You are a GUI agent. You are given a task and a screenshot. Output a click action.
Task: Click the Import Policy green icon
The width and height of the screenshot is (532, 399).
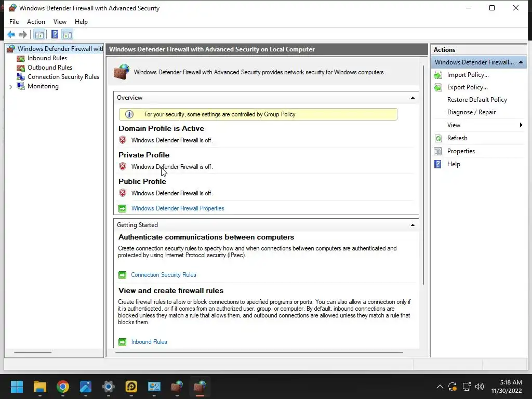coord(438,75)
